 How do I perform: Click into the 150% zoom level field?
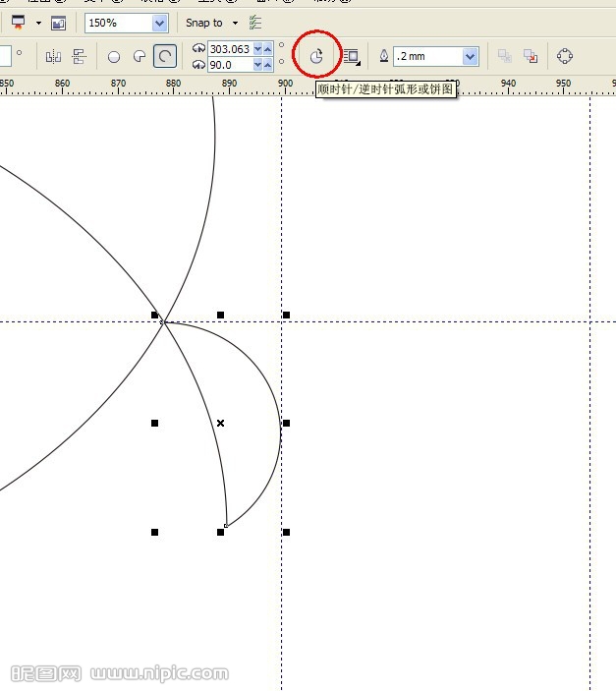pyautogui.click(x=118, y=23)
